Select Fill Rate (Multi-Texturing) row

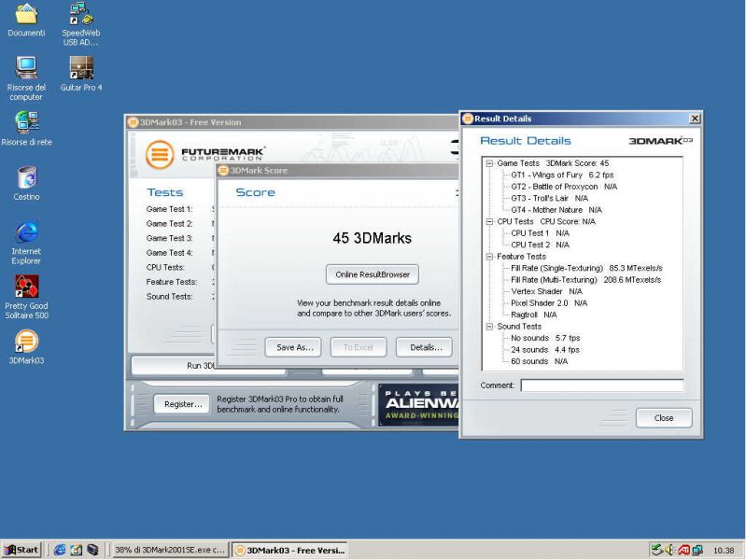(585, 280)
